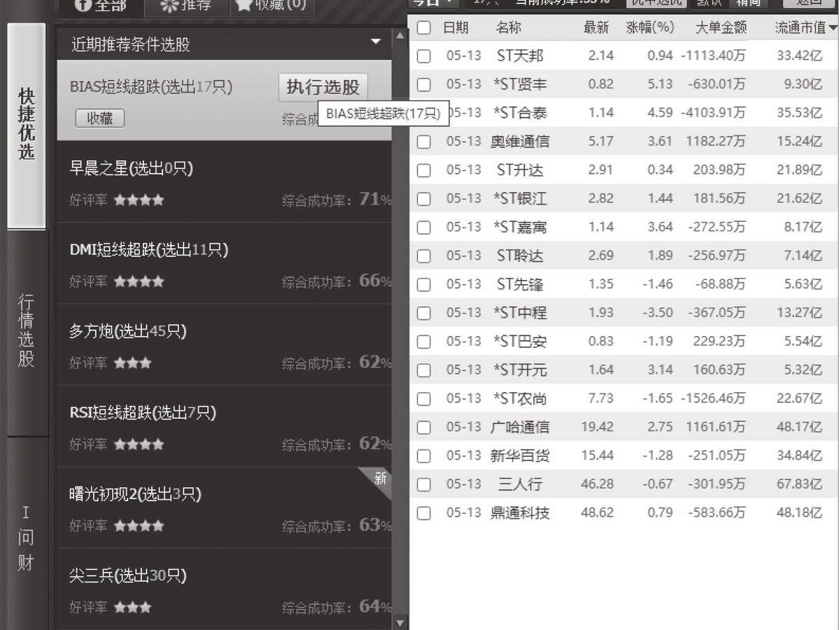The image size is (840, 630).
Task: Select the checkbox for *ST中程
Action: pos(423,314)
